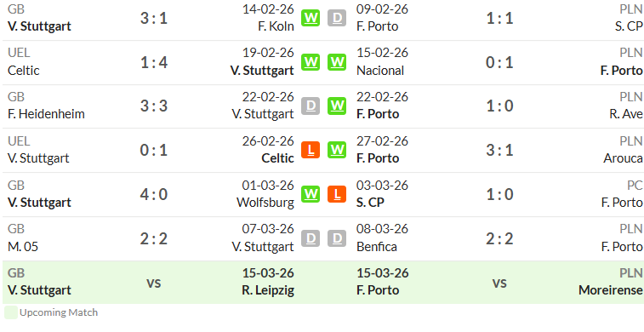Screen dimensions: 644x332
Task: Click the D badge for F. Porto vs S. CP 1:1
Action: pyautogui.click(x=337, y=18)
